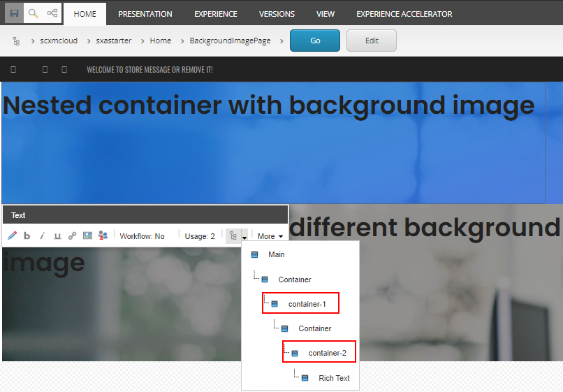Expand the chevron before sxastarter
This screenshot has width=563, height=392.
(88, 41)
